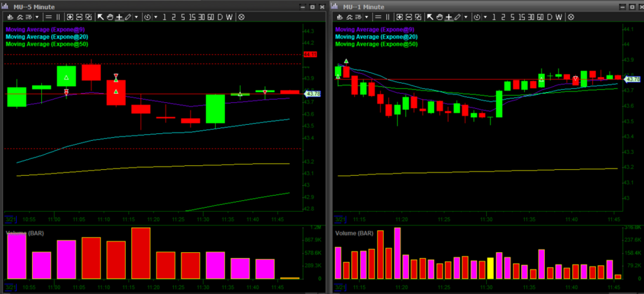Activate the crosshair tool in 1 Minute chart
Image resolution: width=644 pixels, height=294 pixels.
point(449,17)
